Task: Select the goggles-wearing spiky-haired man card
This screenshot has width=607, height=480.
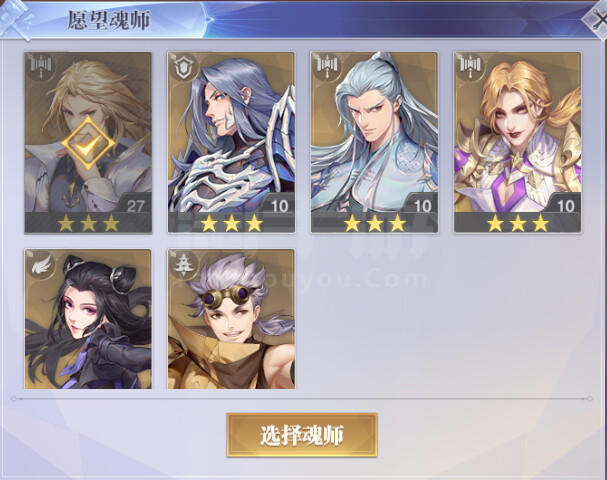Action: pos(231,319)
